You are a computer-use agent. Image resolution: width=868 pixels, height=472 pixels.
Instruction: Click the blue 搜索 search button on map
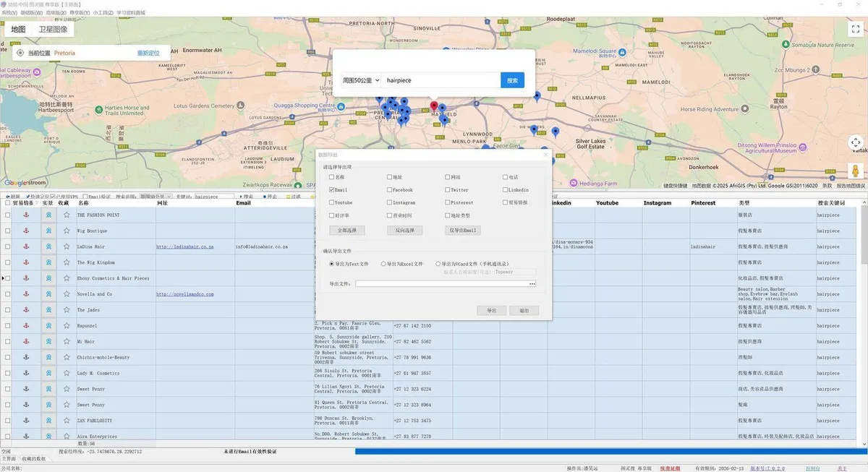[512, 80]
